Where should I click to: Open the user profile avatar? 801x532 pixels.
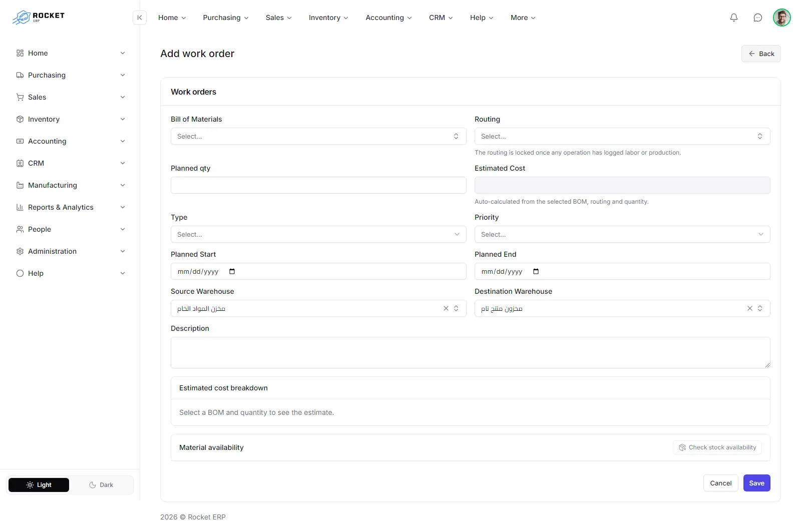pyautogui.click(x=782, y=18)
